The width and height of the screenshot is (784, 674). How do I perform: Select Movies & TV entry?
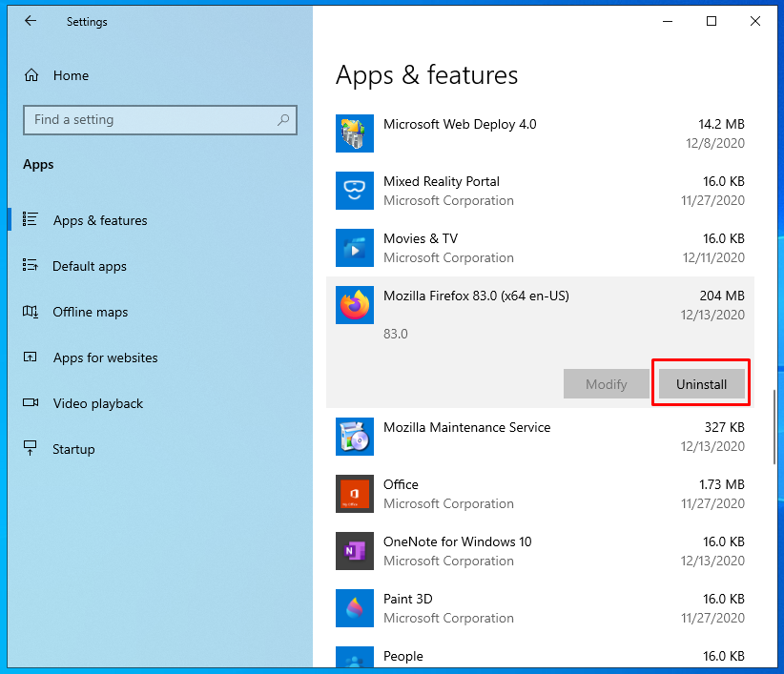[540, 248]
